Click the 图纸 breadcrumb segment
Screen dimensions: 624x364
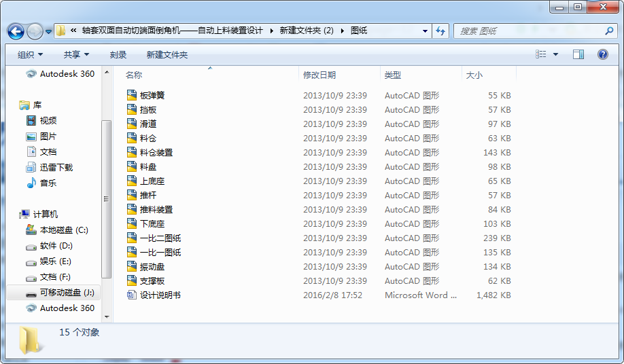(x=358, y=31)
